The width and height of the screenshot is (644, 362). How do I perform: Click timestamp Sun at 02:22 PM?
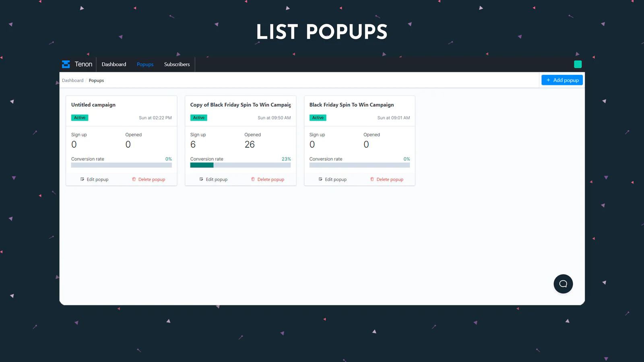(x=155, y=118)
